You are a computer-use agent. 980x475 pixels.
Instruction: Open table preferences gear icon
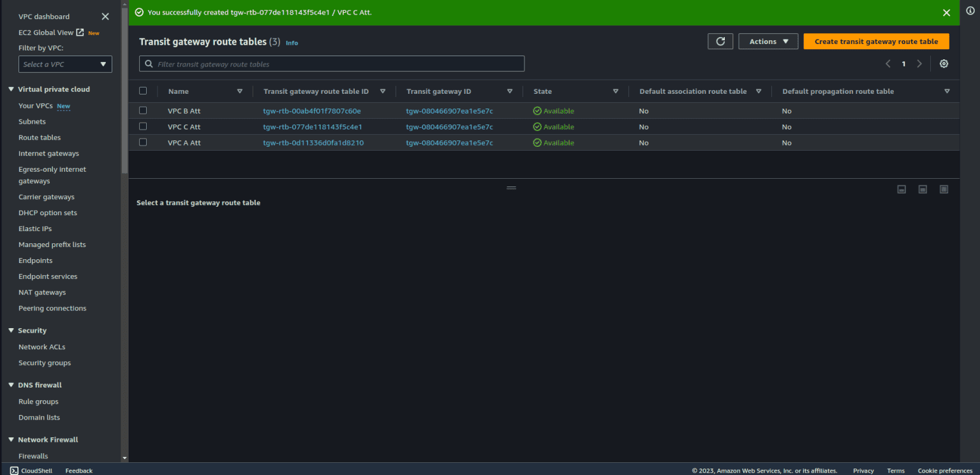(x=944, y=64)
